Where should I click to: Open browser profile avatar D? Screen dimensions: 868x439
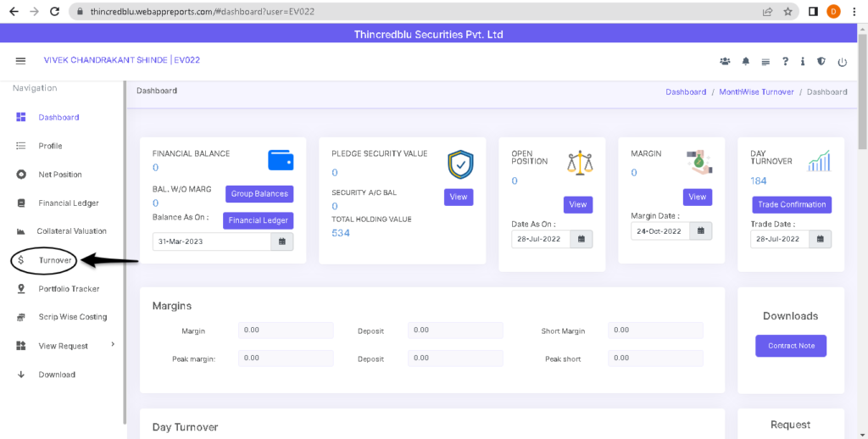click(833, 11)
